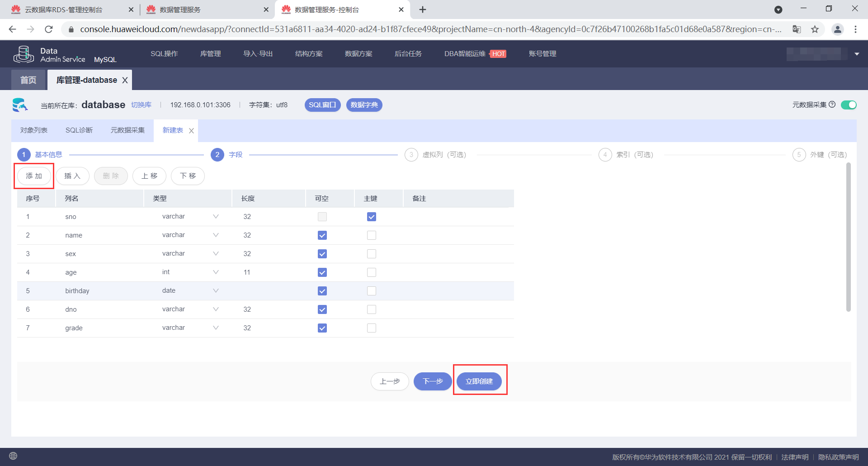Close the 库管理-database tab

pyautogui.click(x=125, y=80)
